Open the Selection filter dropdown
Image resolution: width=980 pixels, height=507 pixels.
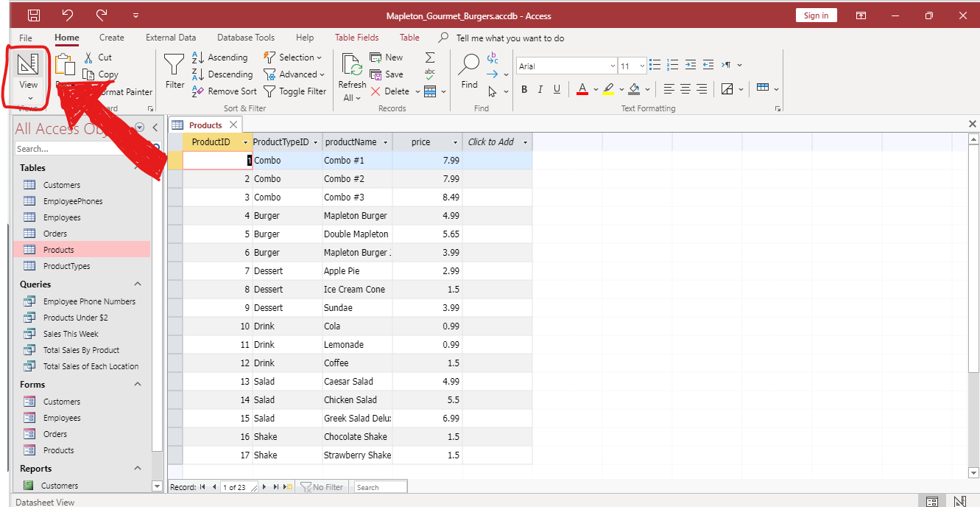pos(293,57)
